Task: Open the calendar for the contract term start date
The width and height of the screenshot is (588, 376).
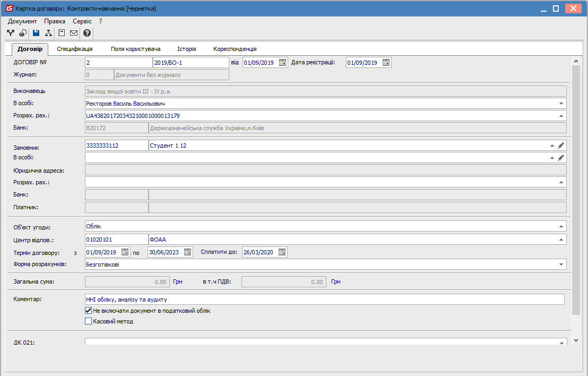Action: pyautogui.click(x=125, y=252)
